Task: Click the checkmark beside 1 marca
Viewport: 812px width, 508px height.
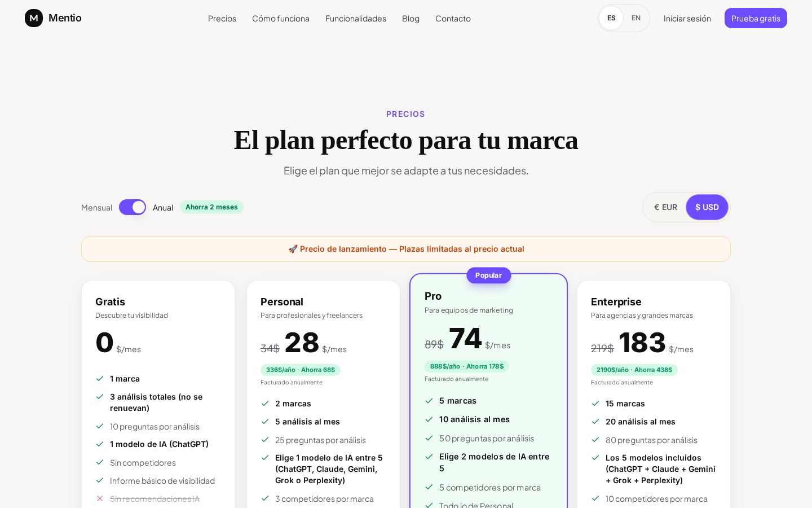Action: point(100,379)
